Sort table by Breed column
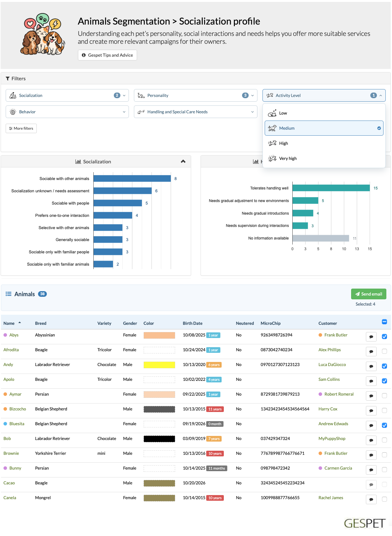This screenshot has width=392, height=536. (41, 323)
